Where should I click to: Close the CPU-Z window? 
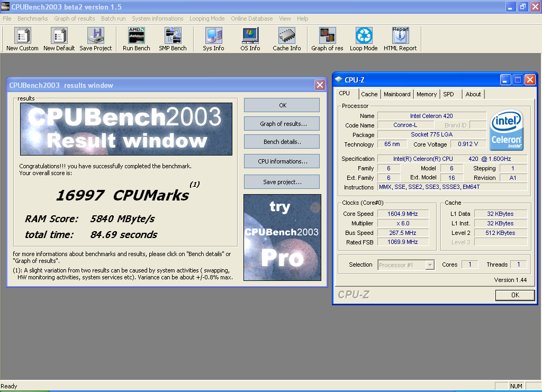click(530, 80)
